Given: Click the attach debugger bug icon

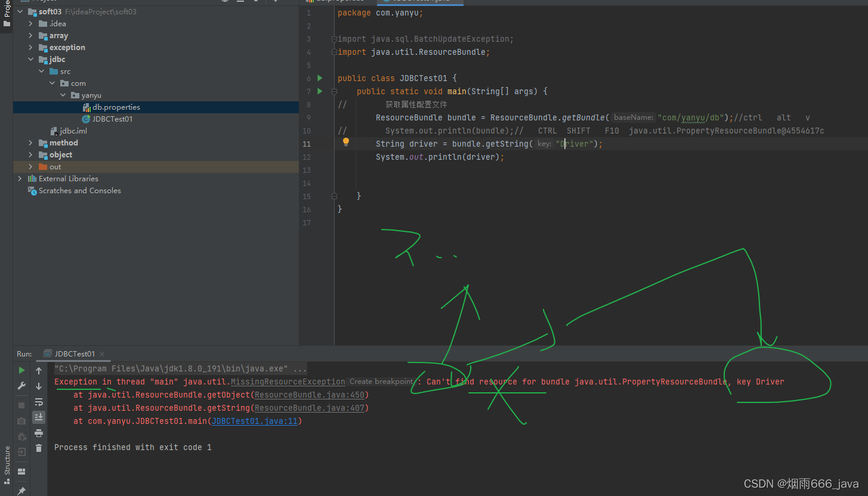Looking at the screenshot, I should tap(21, 436).
